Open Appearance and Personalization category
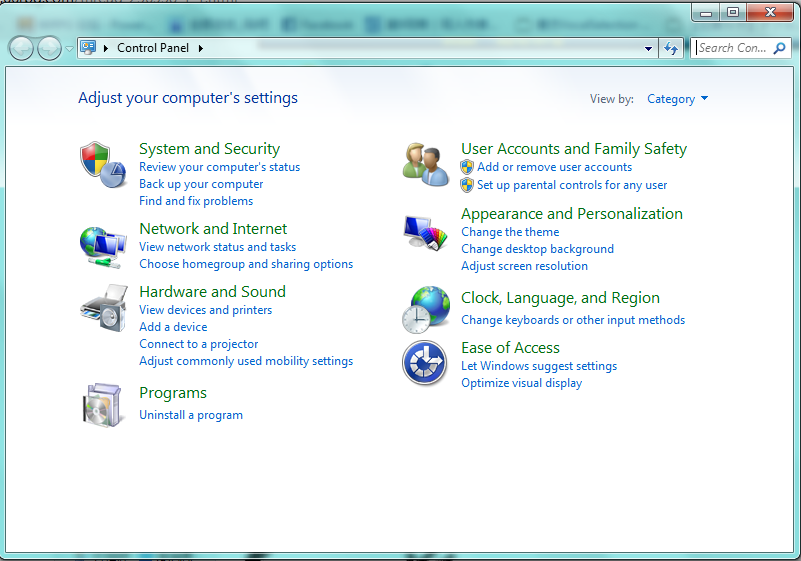Viewport: 801px width, 561px height. tap(572, 214)
